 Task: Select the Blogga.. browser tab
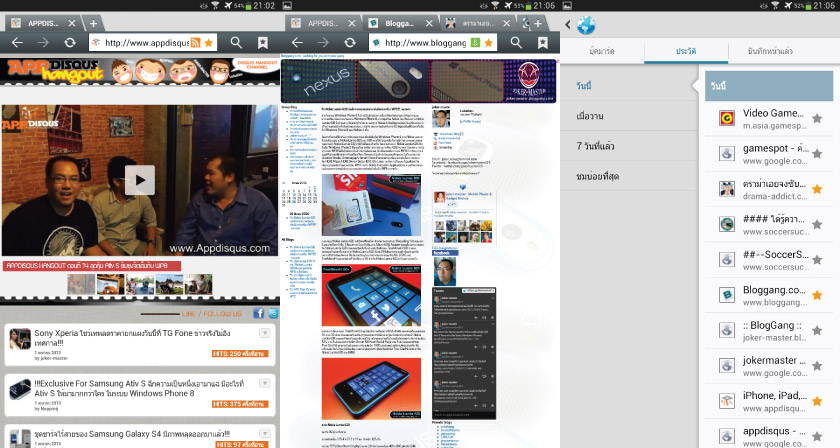(400, 24)
